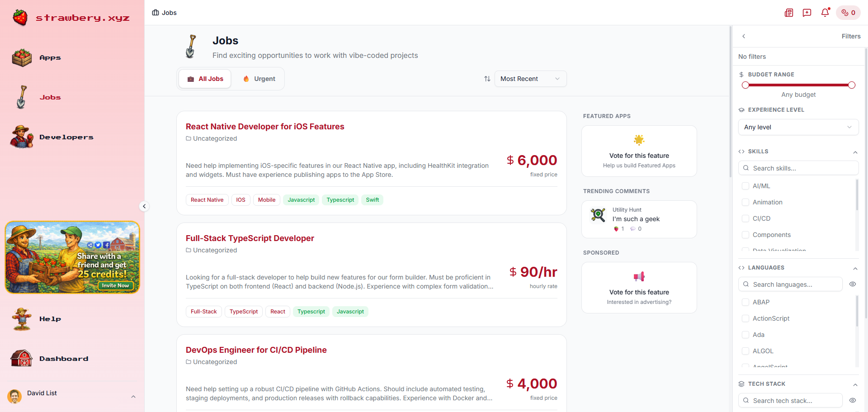This screenshot has width=868, height=412.
Task: Enable the CI/CD skill filter
Action: (x=745, y=218)
